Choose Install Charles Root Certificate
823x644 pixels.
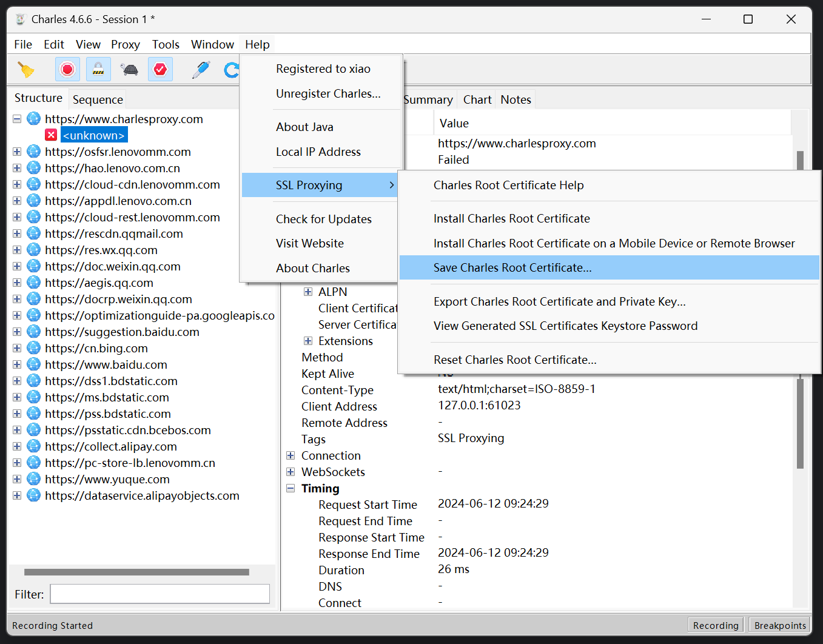pos(609,218)
